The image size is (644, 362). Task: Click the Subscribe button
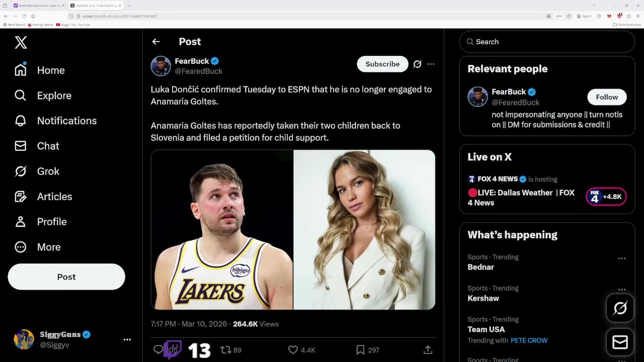(382, 64)
